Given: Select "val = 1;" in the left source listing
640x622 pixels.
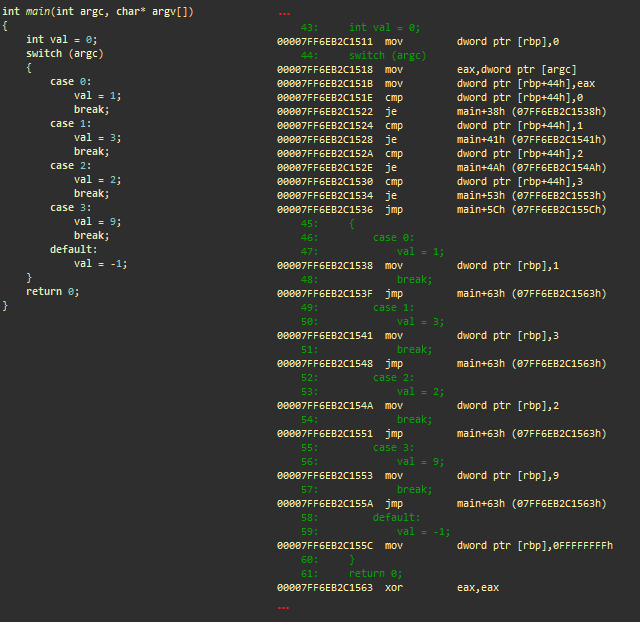Looking at the screenshot, I should (98, 96).
